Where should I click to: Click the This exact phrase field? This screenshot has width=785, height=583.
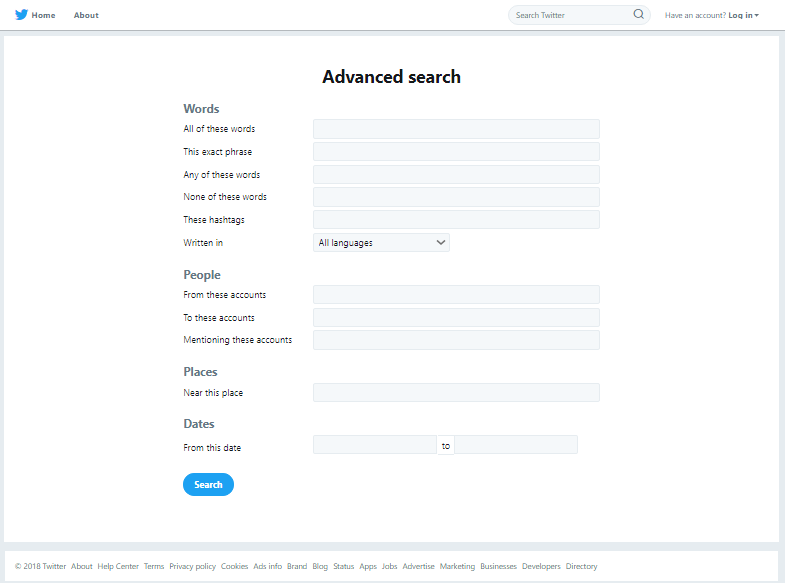pos(456,152)
